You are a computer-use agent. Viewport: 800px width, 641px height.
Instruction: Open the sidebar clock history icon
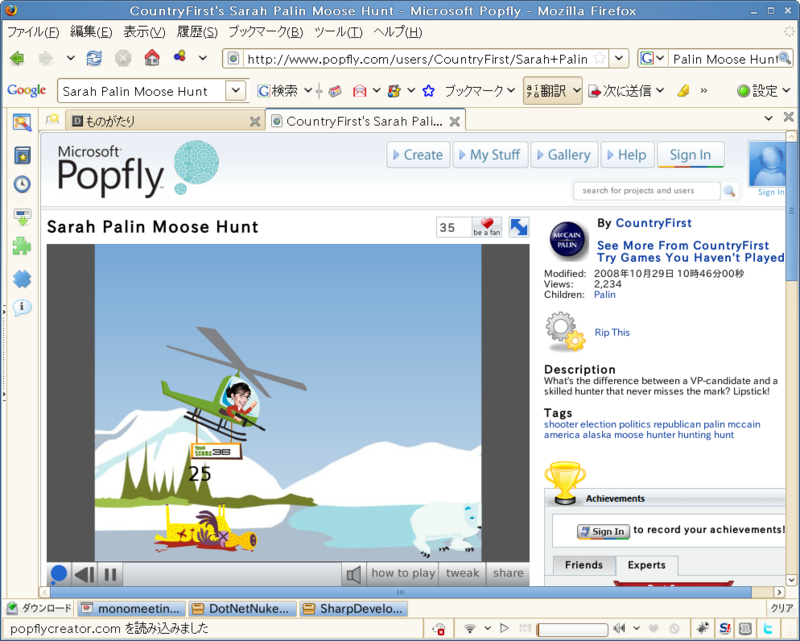[x=22, y=184]
